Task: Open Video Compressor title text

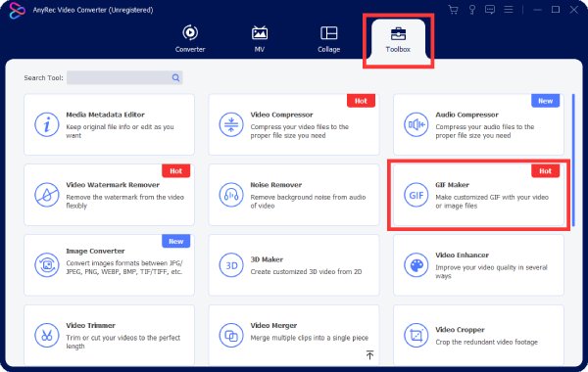Action: tap(281, 115)
